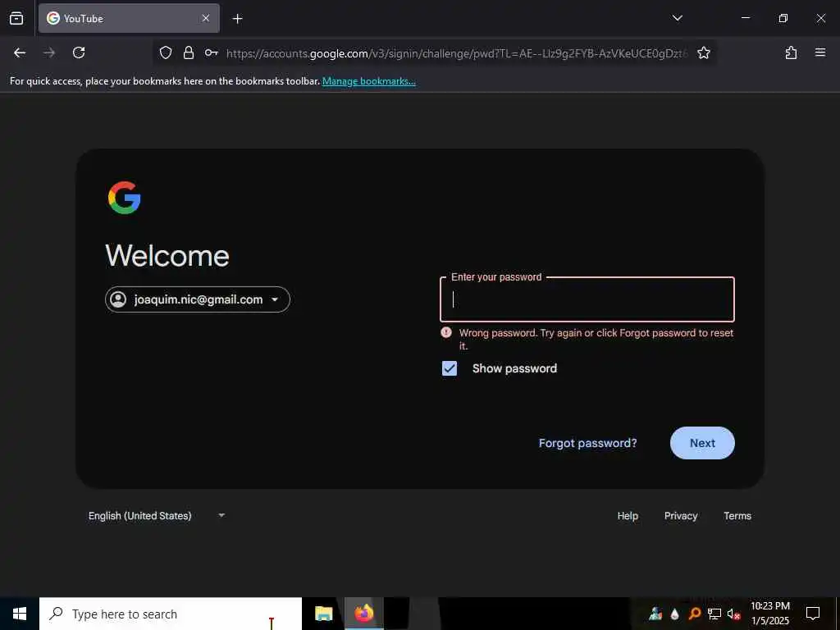Screen dimensions: 840x630
Task: Click the Manage bookmarks link
Action: coord(368,81)
